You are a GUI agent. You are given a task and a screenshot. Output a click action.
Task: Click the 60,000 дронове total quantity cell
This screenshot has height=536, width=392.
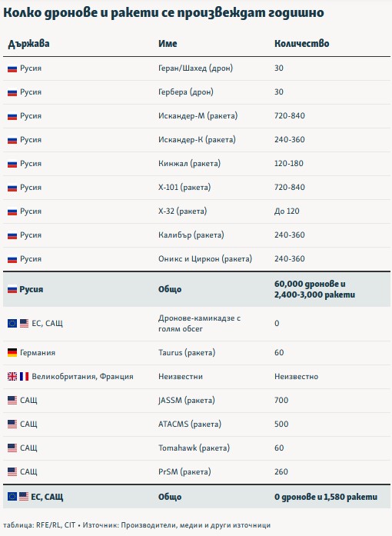point(314,289)
